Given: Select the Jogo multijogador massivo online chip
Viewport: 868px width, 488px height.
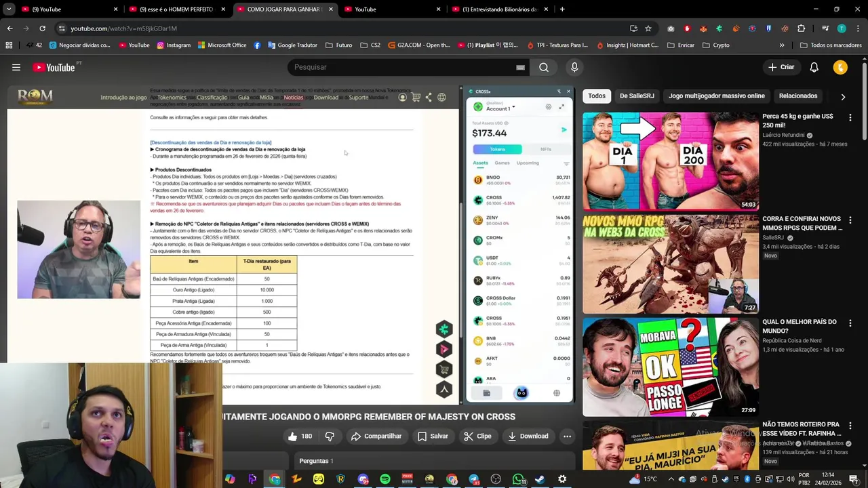Looking at the screenshot, I should click(x=717, y=96).
